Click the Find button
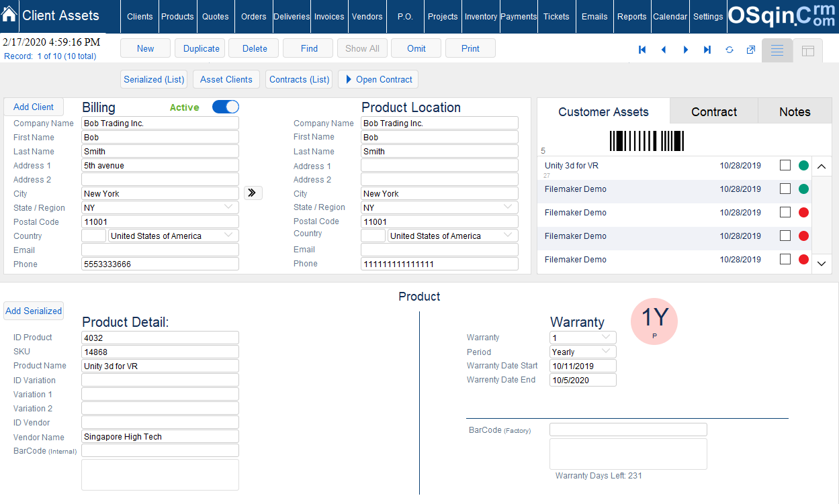Viewport: 839px width, 504px height. pos(309,48)
